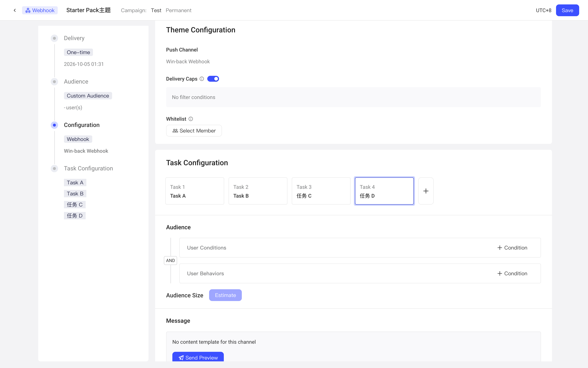Viewport: 588px width, 368px height.
Task: Select Task A in the sidebar list
Action: click(x=75, y=183)
